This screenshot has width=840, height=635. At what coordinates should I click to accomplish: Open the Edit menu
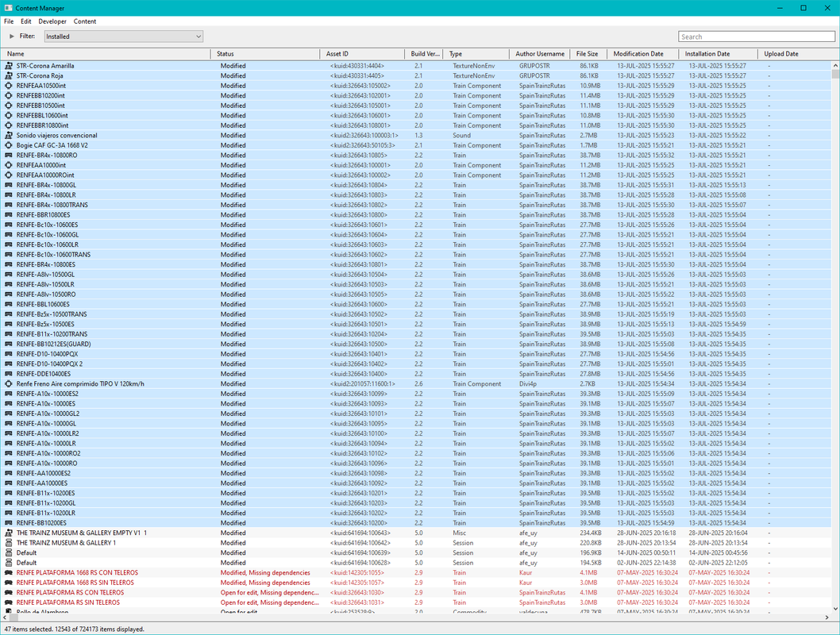(x=25, y=21)
